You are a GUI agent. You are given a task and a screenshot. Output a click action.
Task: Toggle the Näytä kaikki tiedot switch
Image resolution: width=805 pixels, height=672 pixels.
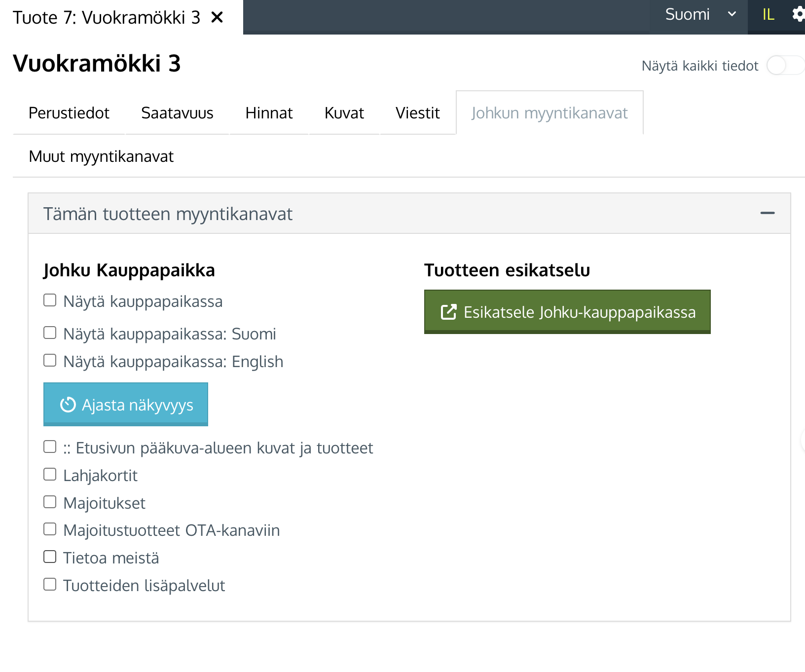[786, 65]
